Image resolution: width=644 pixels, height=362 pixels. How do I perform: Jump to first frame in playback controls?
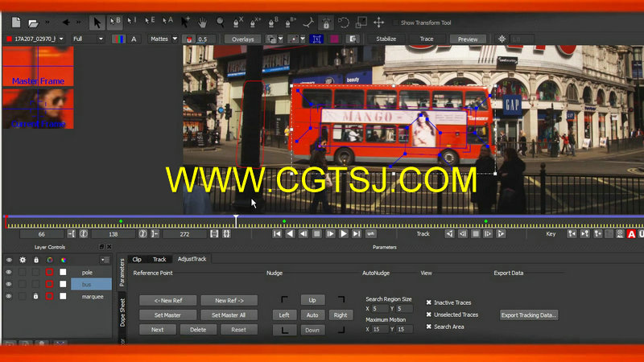pyautogui.click(x=277, y=234)
